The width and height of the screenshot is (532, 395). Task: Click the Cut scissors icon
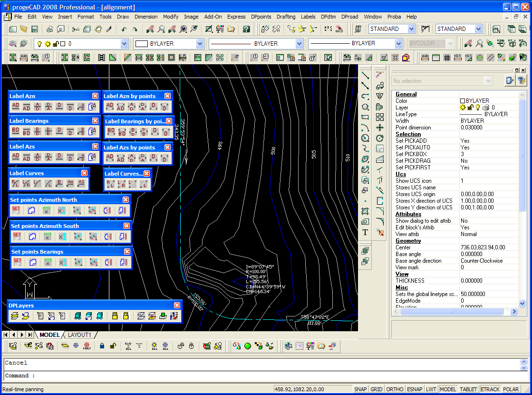pos(76,30)
